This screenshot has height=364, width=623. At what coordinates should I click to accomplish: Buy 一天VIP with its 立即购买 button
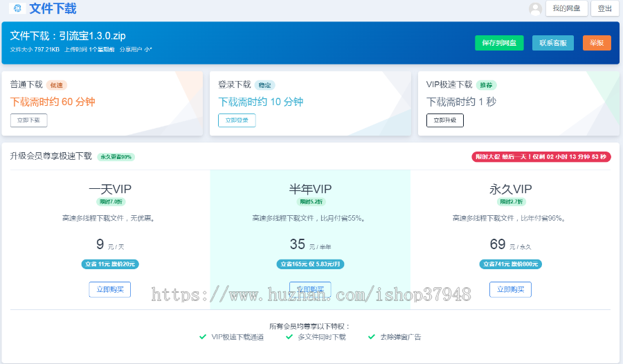click(110, 289)
